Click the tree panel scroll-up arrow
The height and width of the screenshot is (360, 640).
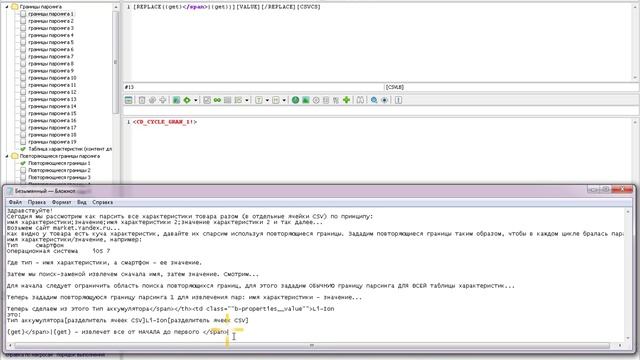(116, 7)
